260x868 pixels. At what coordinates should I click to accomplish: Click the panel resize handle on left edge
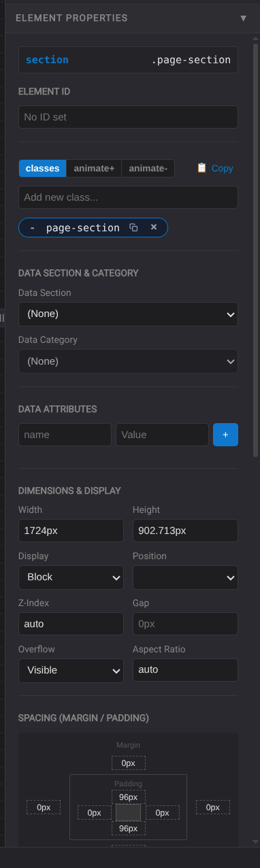pyautogui.click(x=2, y=318)
